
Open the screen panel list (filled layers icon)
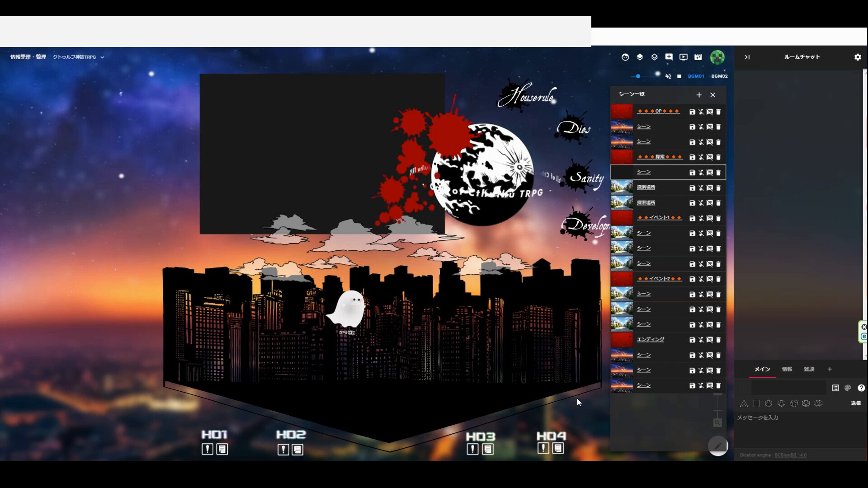tap(640, 57)
